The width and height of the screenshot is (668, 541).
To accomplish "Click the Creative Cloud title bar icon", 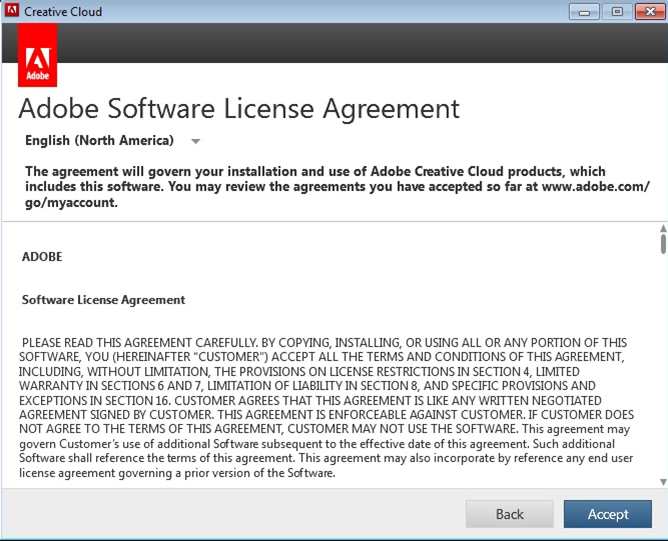I will pos(11,11).
